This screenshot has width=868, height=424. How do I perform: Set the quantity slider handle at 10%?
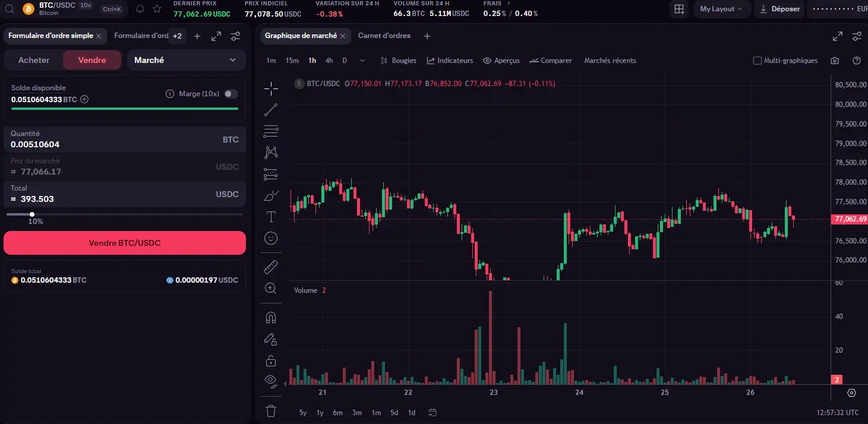pos(32,214)
